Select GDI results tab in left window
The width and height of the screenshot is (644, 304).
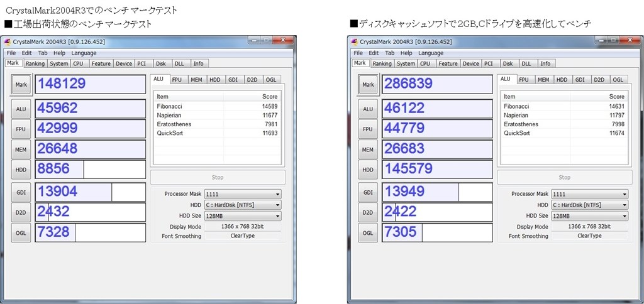pos(233,80)
